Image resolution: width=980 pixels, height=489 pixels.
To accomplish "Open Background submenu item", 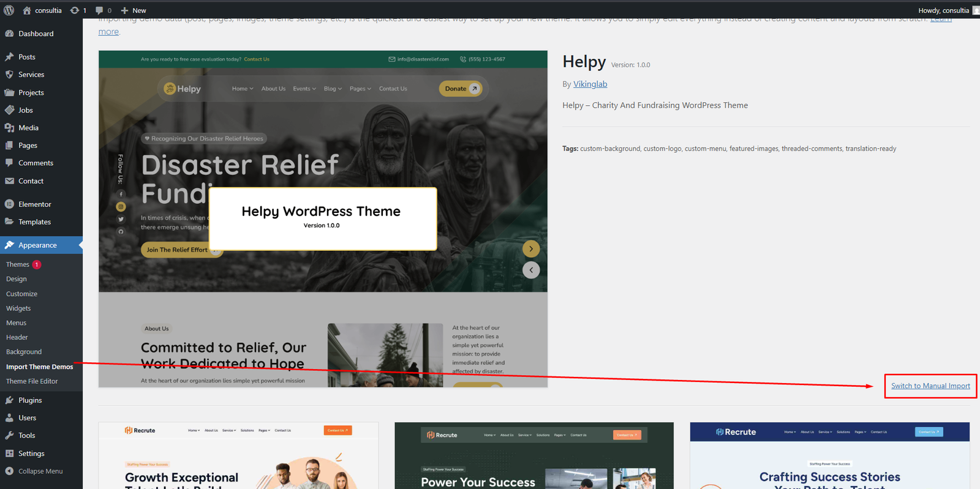I will 24,352.
